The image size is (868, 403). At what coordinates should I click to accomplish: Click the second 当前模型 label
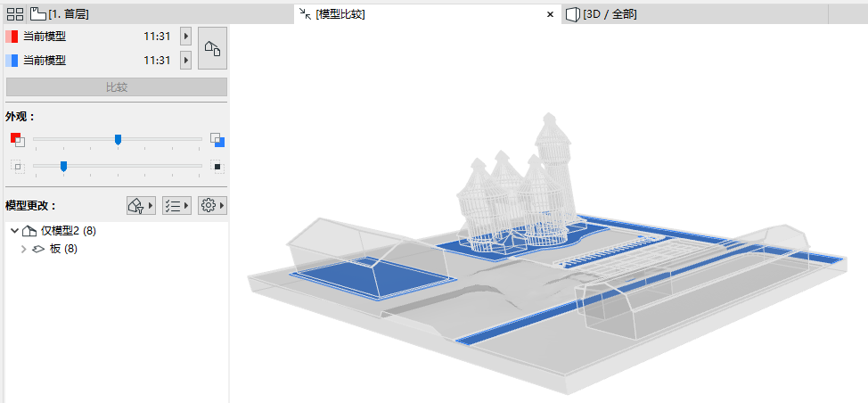(45, 61)
